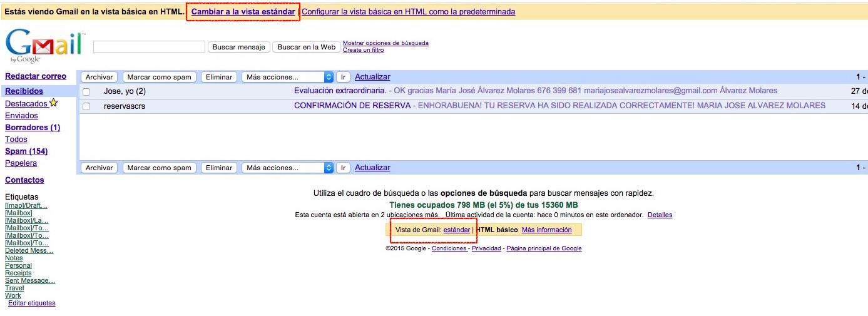
Task: Tick the checkbox for reservascrs email
Action: point(86,106)
